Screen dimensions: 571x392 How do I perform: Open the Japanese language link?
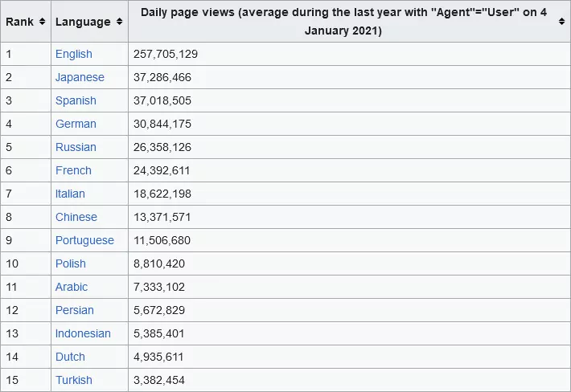(80, 77)
